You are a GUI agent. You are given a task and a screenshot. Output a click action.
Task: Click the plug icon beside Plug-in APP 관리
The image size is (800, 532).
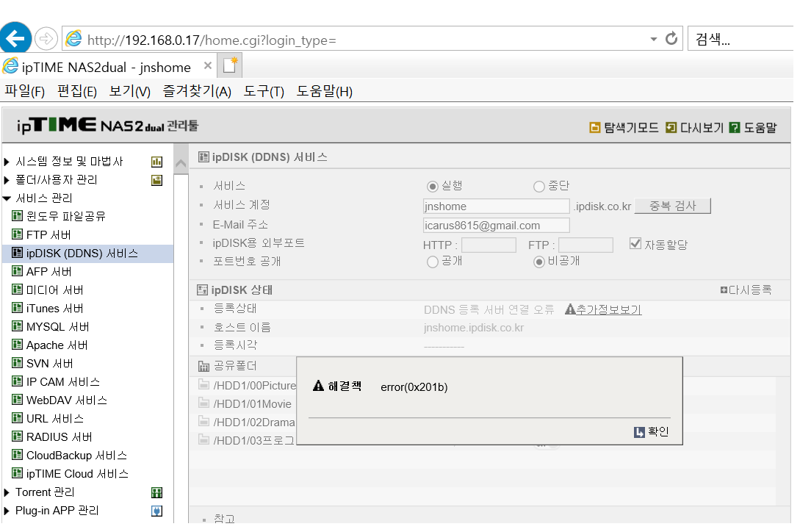156,511
